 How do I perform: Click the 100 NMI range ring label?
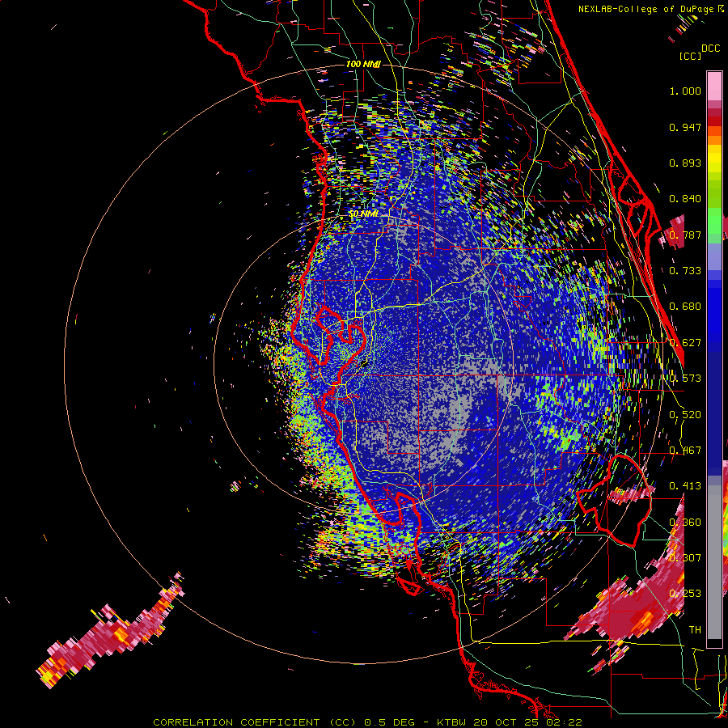coord(363,64)
